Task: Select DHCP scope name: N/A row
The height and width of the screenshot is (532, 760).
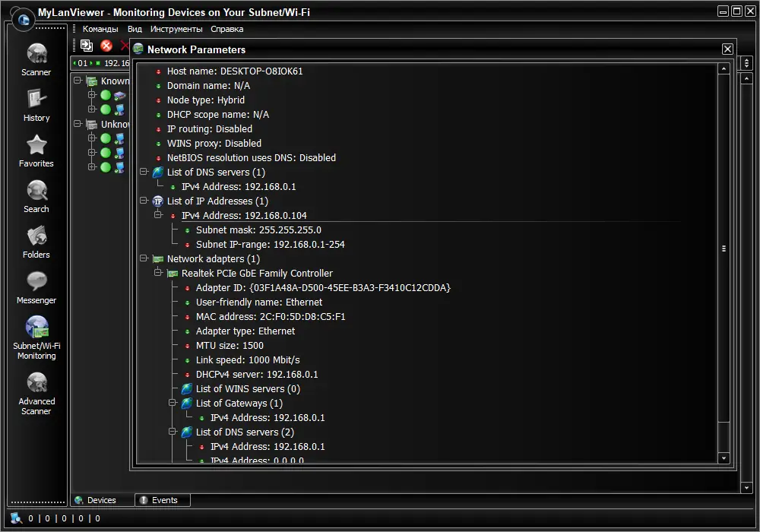Action: [218, 115]
